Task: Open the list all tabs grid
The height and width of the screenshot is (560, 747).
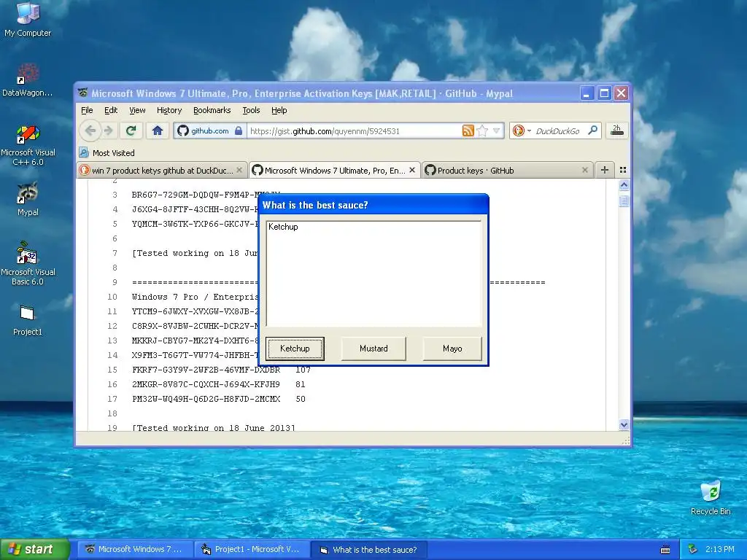Action: (623, 170)
